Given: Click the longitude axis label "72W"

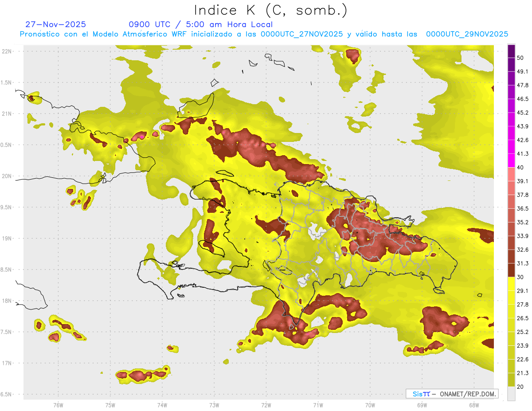Looking at the screenshot, I should [266, 405].
